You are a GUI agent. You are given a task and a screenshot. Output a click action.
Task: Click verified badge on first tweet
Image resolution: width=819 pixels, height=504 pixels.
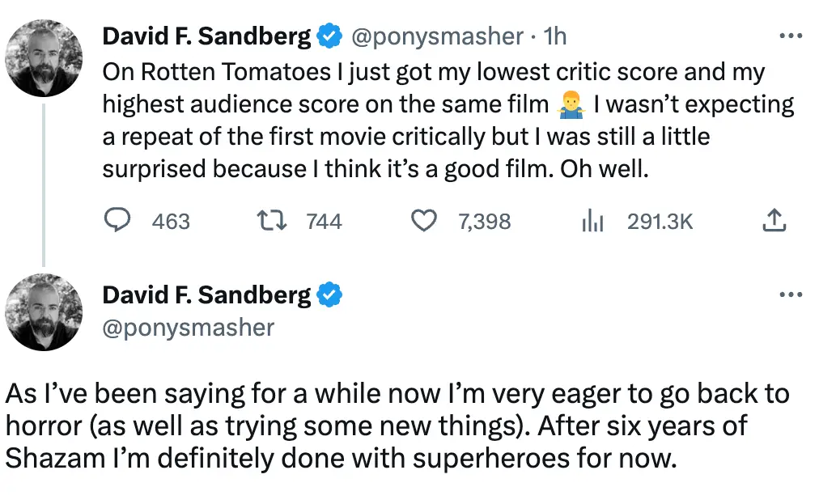pos(329,36)
